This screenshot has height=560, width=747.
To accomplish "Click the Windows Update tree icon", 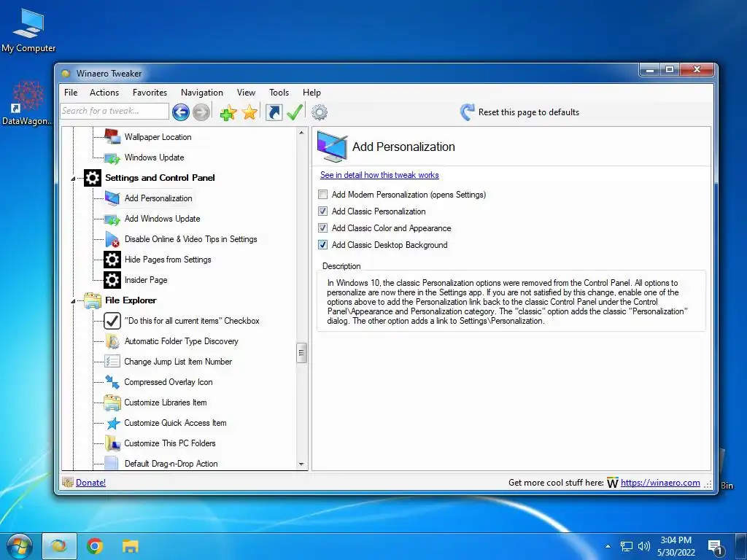I will (x=112, y=157).
